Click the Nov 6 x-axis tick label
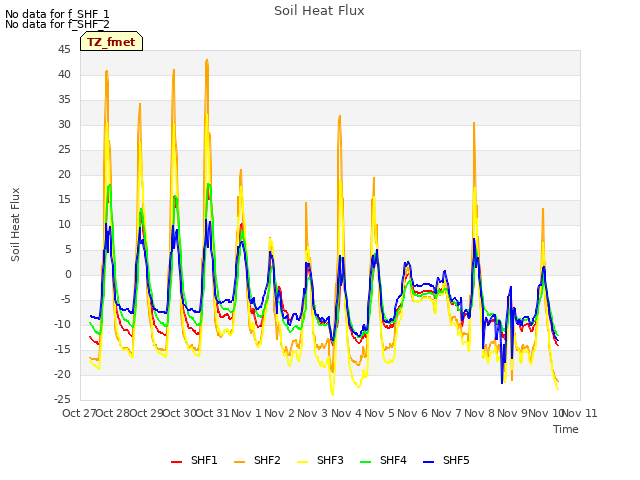Screen dimensions: 640x480 coord(413,413)
